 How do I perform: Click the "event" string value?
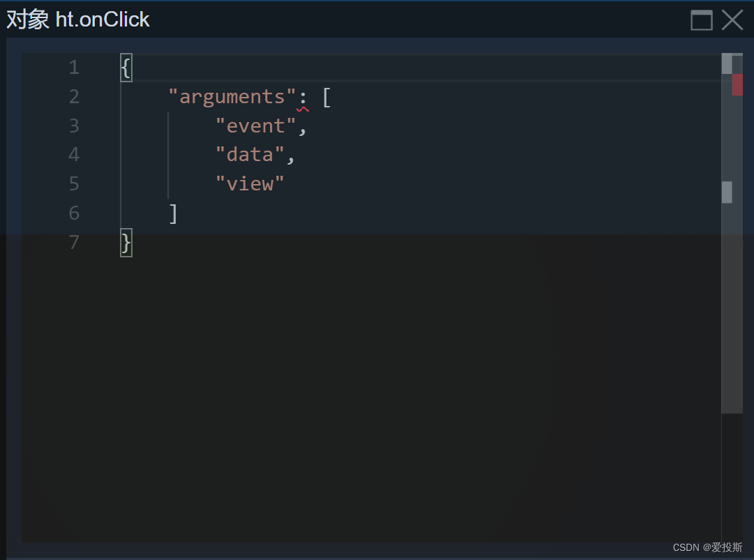255,126
